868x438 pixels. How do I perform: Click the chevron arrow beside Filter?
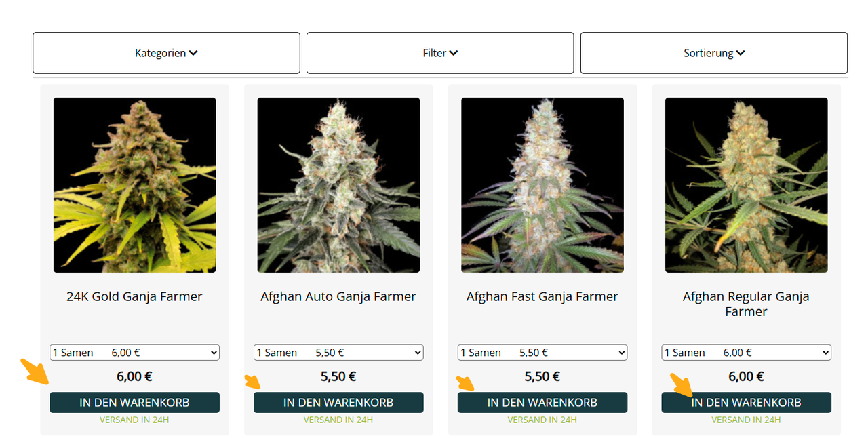(454, 53)
